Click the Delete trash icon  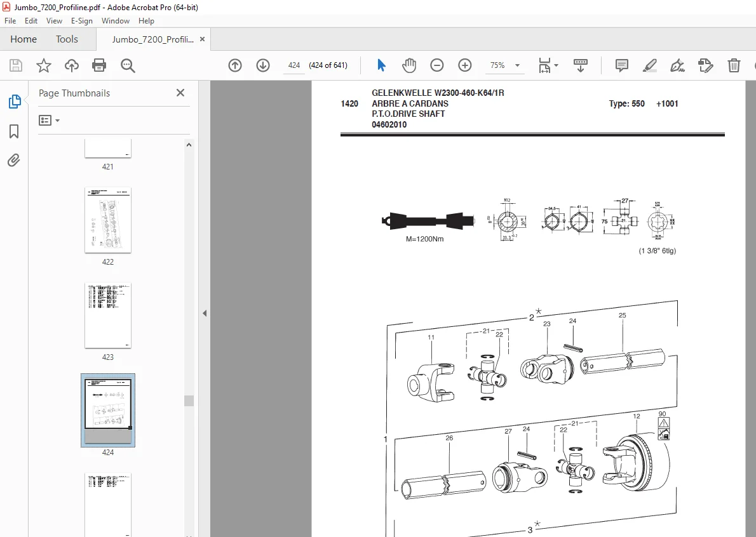(734, 65)
